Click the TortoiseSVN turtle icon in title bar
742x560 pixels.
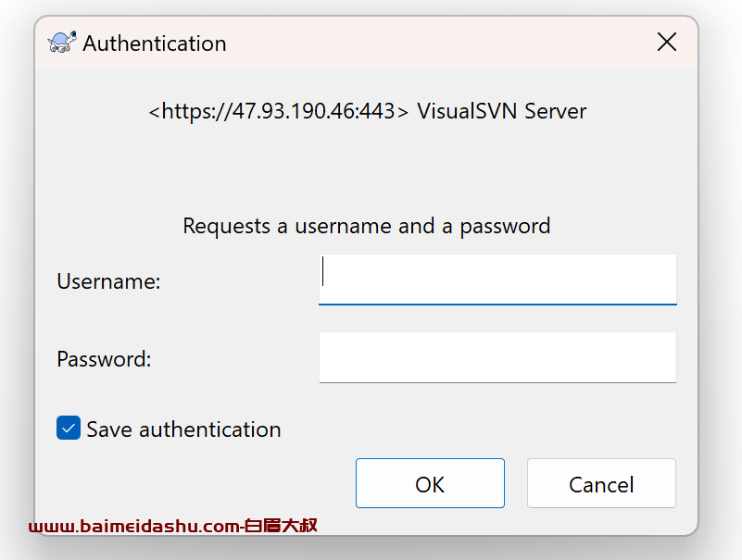pos(62,43)
